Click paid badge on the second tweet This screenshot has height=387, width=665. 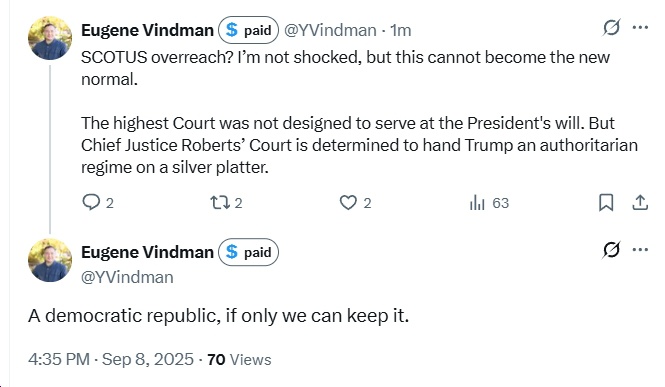tap(248, 252)
